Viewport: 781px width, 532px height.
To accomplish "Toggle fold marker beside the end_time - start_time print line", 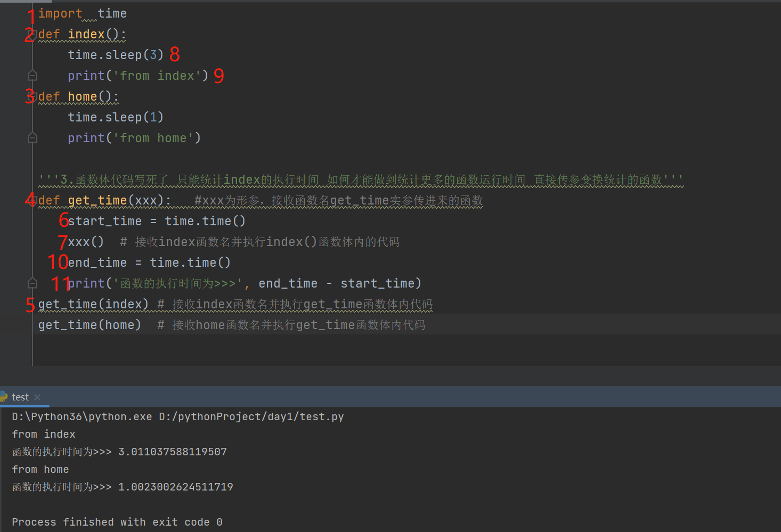I will click(32, 283).
